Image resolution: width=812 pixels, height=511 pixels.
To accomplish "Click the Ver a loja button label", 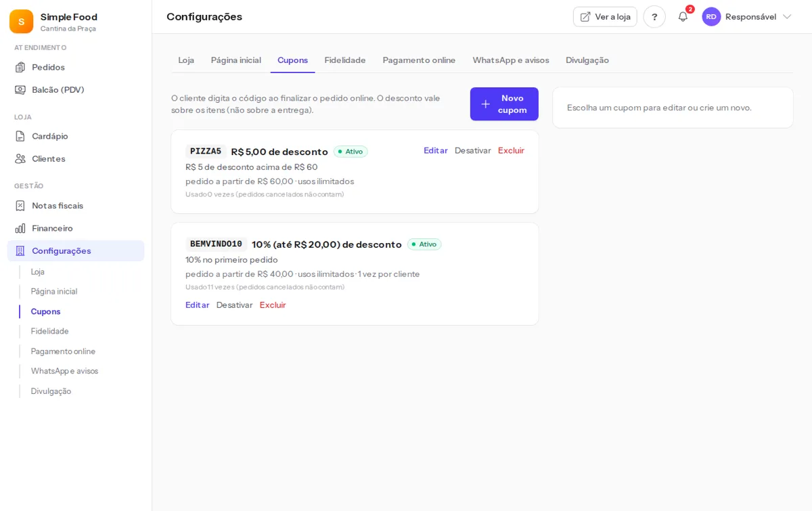I will [613, 17].
